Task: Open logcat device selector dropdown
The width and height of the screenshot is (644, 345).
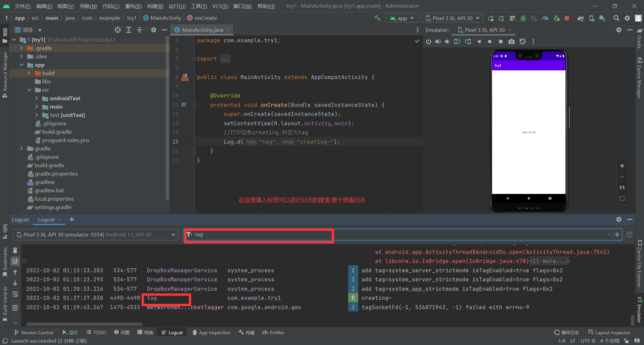Action: [x=96, y=234]
